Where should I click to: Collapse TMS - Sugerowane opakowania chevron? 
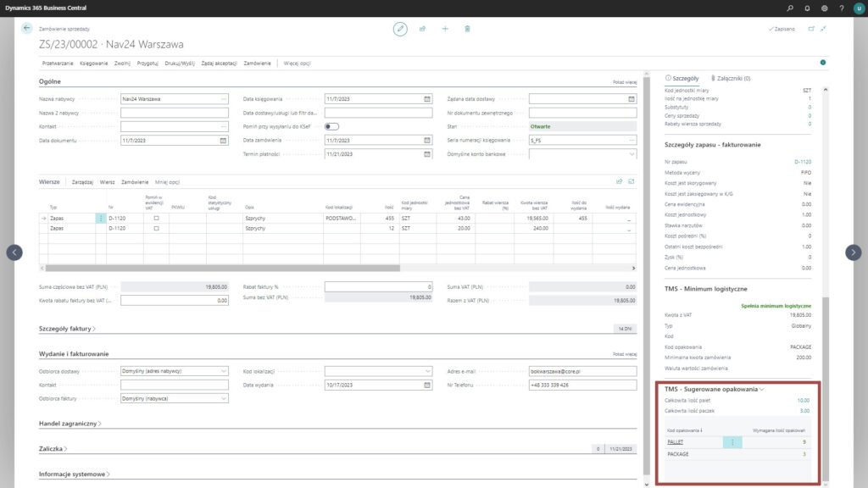click(x=762, y=390)
